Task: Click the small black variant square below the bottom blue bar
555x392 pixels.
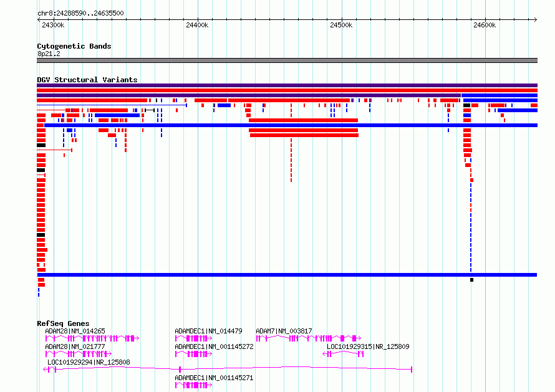Action: (471, 280)
